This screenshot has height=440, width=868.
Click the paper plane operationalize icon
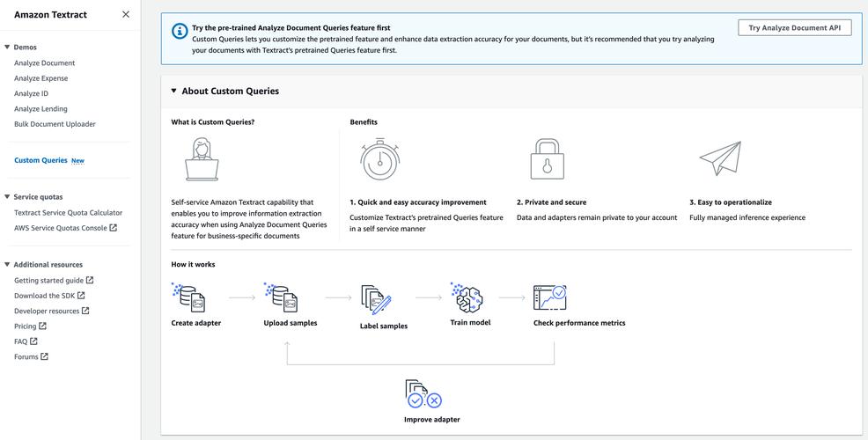[720, 158]
